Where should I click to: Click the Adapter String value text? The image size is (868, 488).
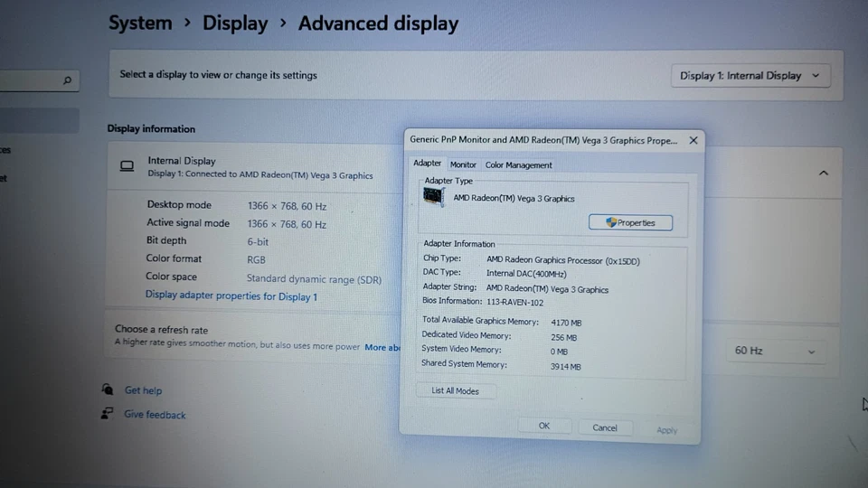[547, 289]
